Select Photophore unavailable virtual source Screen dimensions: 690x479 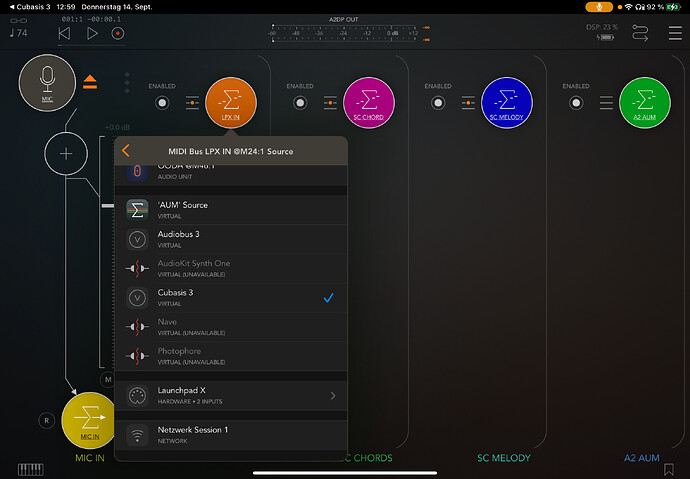pos(231,356)
